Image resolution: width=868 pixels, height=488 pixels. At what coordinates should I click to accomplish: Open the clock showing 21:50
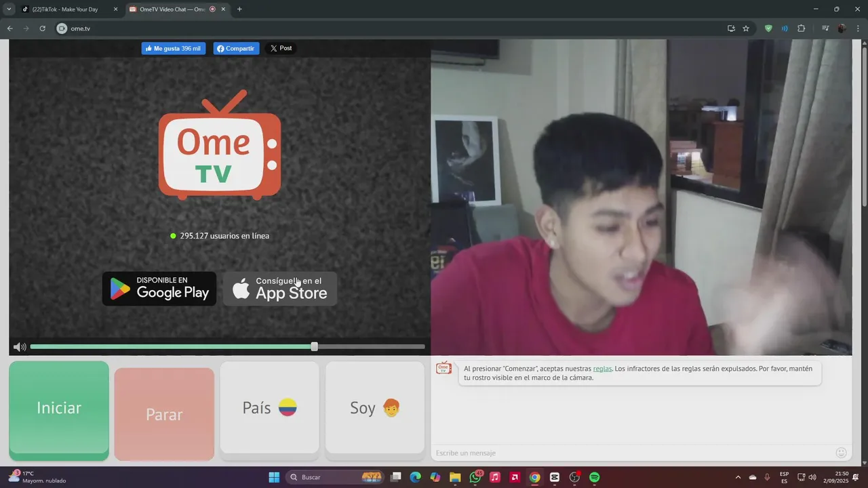coord(835,477)
